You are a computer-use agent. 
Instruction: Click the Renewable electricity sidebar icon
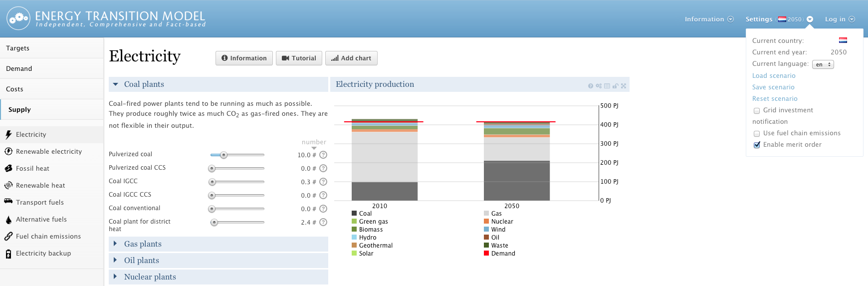pyautogui.click(x=8, y=151)
